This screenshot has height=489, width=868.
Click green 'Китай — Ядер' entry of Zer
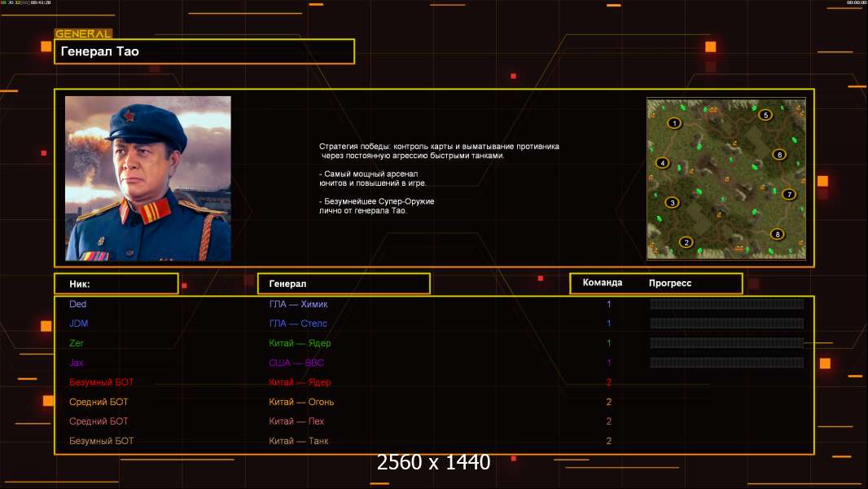[300, 343]
